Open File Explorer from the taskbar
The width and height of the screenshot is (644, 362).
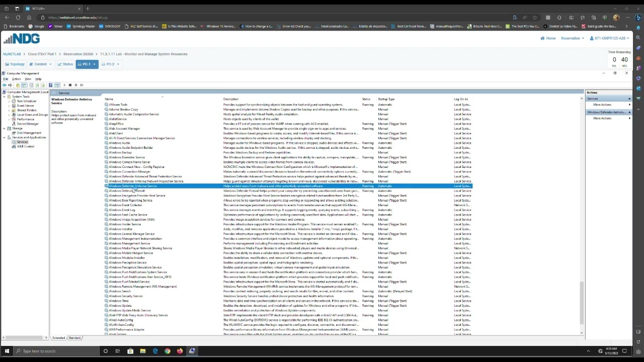[x=142, y=351]
